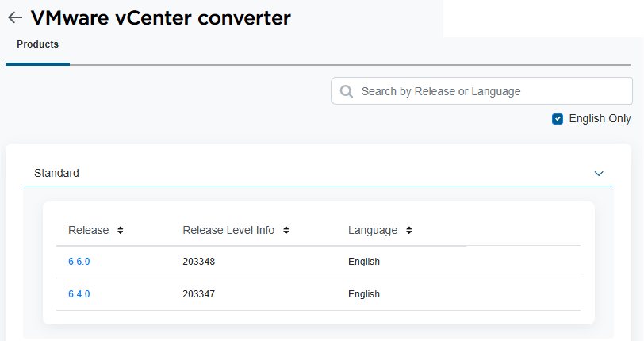The height and width of the screenshot is (341, 644).
Task: Click the Standard section label
Action: [56, 173]
